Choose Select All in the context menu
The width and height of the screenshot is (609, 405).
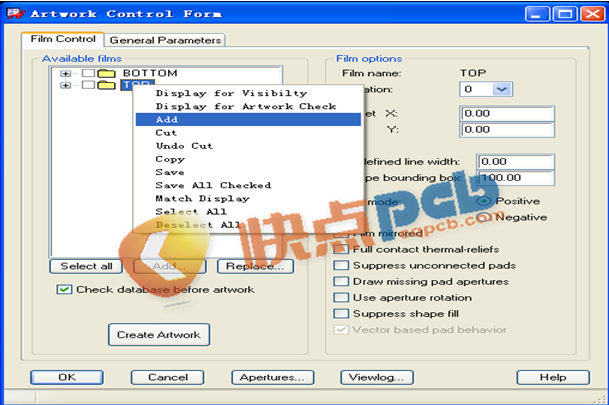coord(248,212)
